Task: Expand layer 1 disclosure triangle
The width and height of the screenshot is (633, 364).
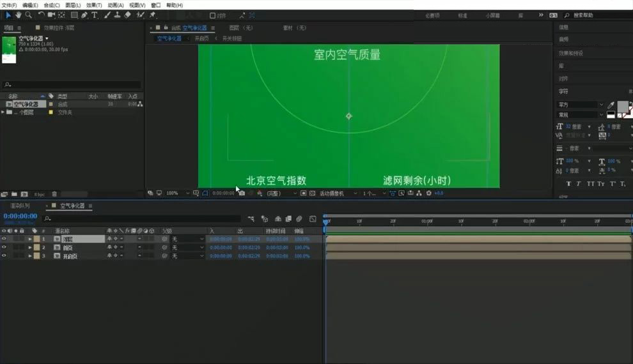Action: (30, 239)
